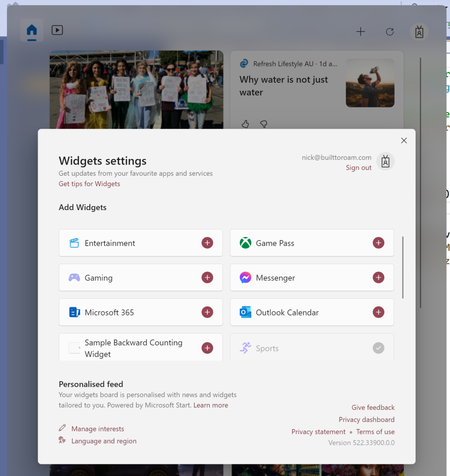450x476 pixels.
Task: Add the Microsoft 365 widget
Action: (x=207, y=312)
